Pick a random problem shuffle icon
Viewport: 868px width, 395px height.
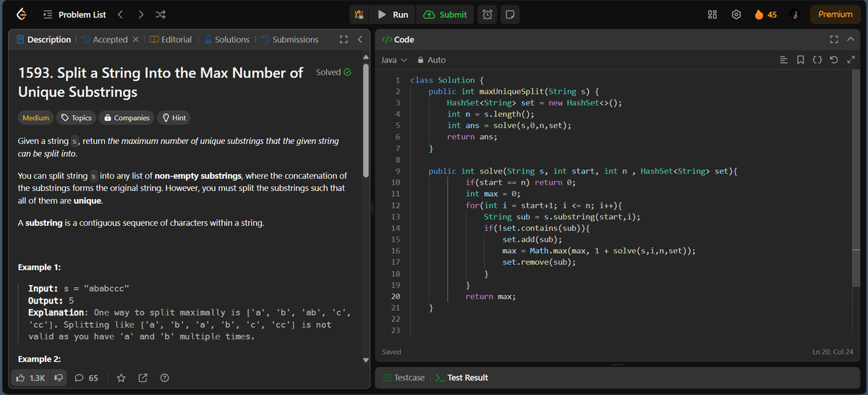click(161, 14)
